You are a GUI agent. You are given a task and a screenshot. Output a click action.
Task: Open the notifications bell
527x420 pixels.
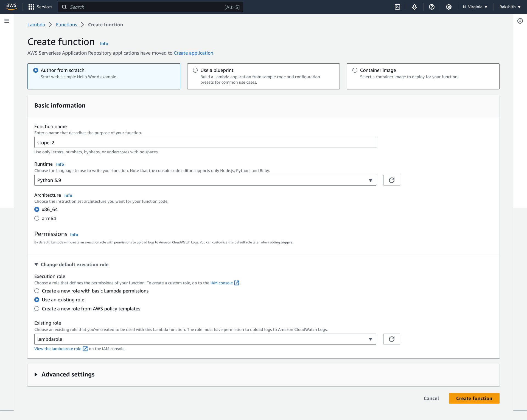[x=414, y=7]
